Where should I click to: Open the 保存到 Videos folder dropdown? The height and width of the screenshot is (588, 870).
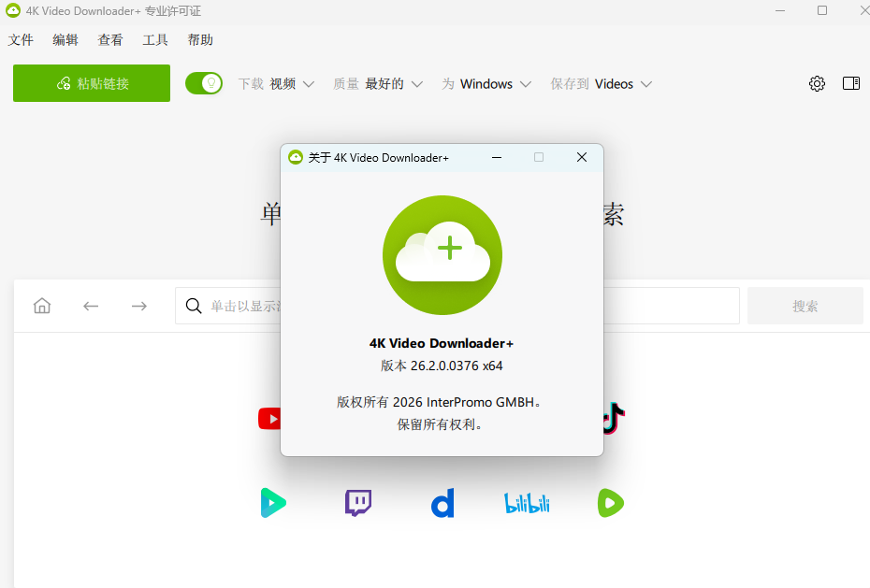(x=601, y=84)
